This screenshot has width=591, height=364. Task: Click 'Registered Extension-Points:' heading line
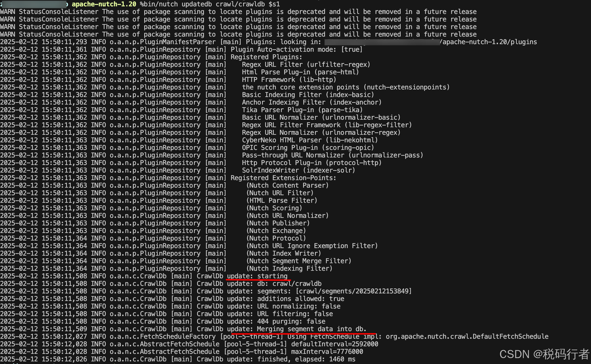coord(283,178)
